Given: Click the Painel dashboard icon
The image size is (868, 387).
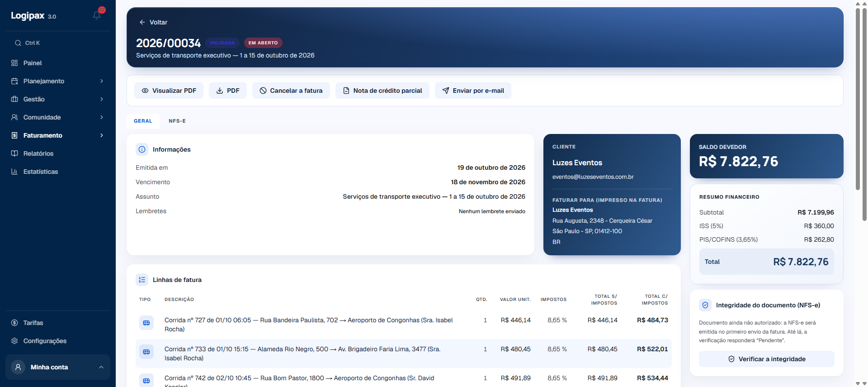Looking at the screenshot, I should pyautogui.click(x=14, y=63).
